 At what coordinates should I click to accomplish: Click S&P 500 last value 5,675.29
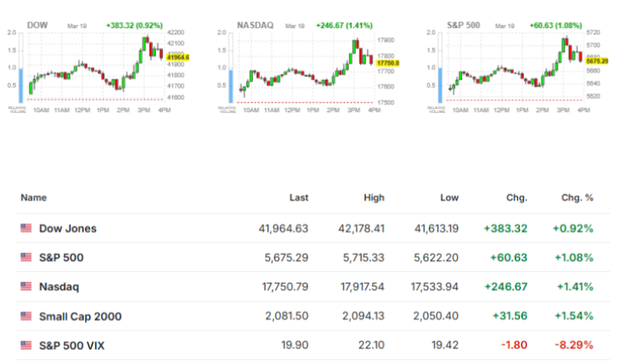click(286, 258)
